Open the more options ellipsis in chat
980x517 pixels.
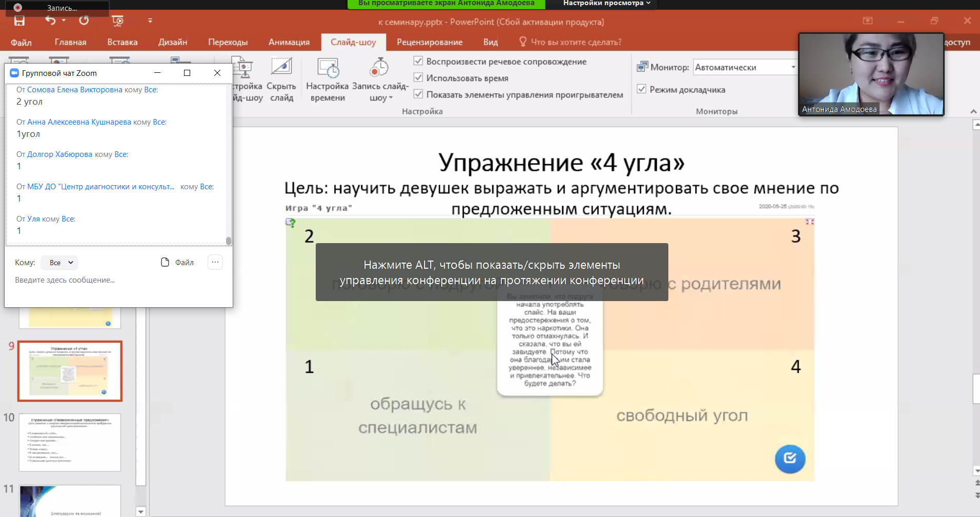tap(215, 262)
